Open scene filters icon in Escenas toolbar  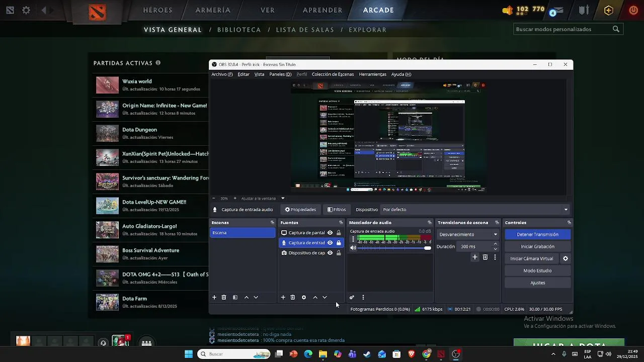[235, 298]
